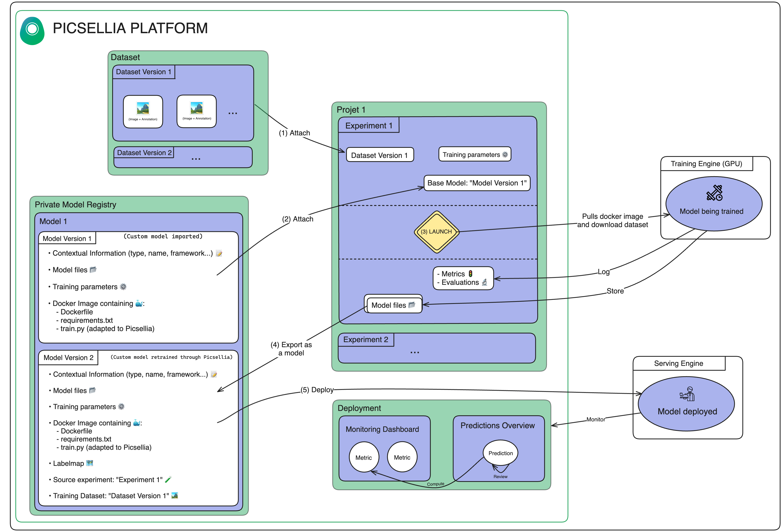Click the Model Version 2 tab label
Screen dimensions: 782x532
tap(68, 357)
